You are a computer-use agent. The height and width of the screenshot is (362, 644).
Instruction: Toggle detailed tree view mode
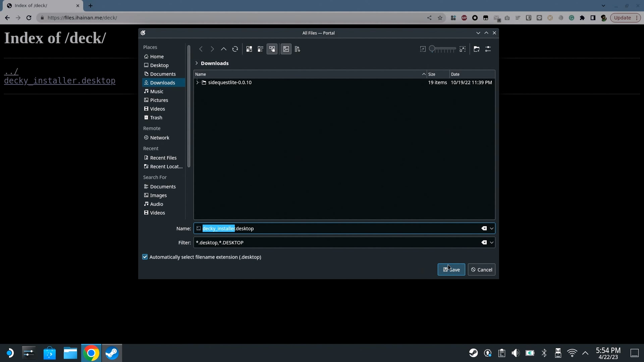click(x=272, y=49)
